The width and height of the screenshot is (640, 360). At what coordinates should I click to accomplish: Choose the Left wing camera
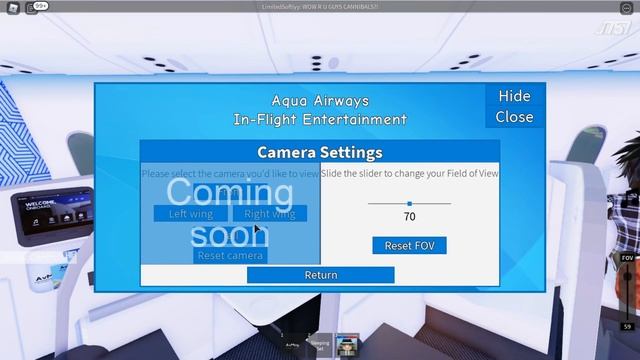pos(191,213)
